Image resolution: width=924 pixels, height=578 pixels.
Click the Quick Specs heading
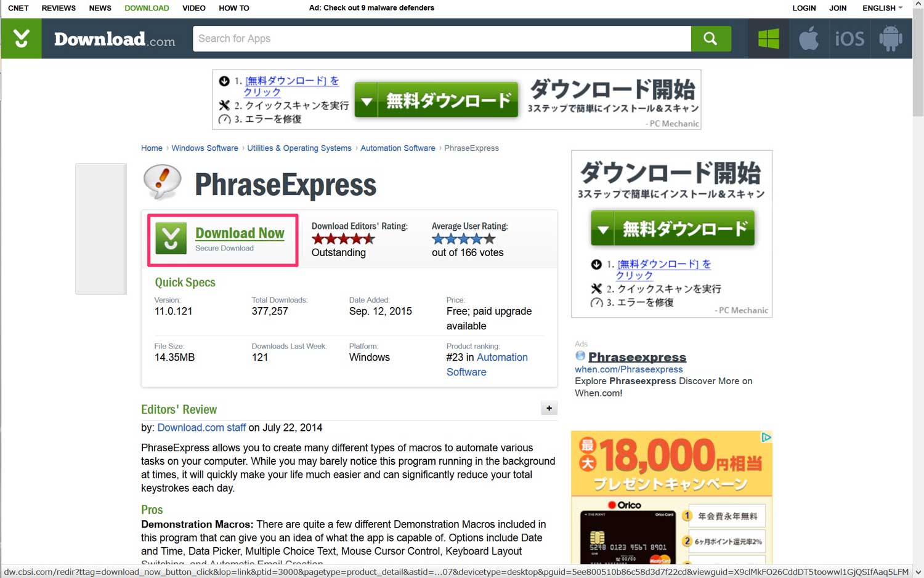(x=185, y=283)
